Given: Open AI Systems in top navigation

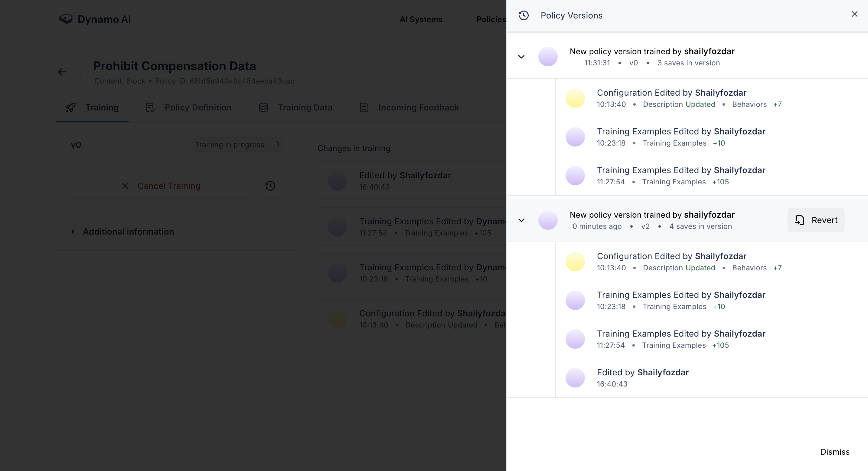Looking at the screenshot, I should pyautogui.click(x=421, y=20).
